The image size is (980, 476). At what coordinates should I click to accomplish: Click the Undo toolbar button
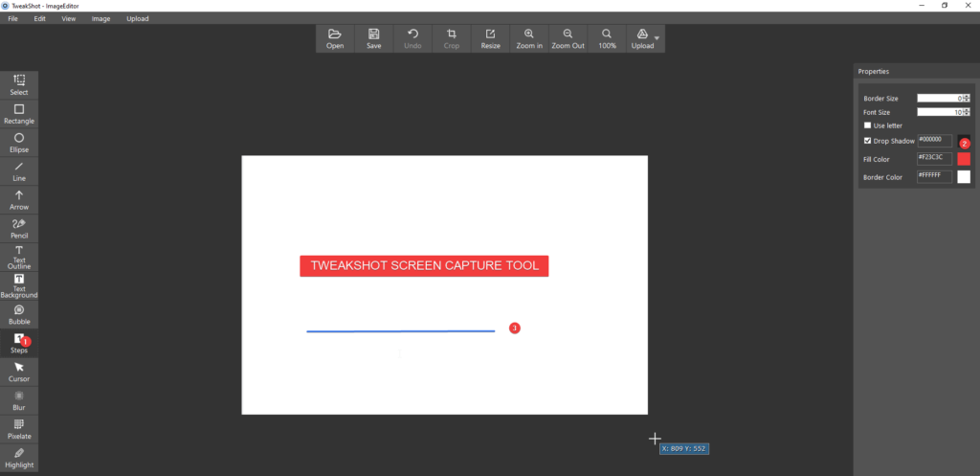pos(412,38)
